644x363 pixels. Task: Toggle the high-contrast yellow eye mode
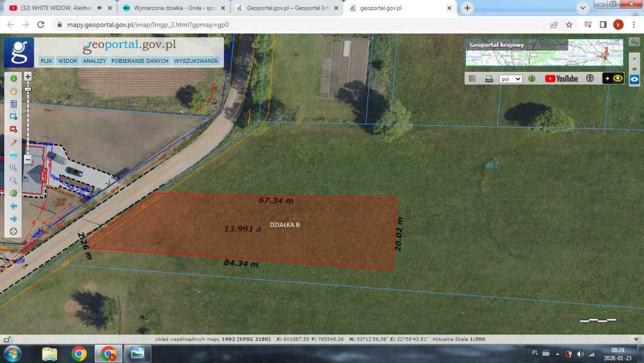pos(613,78)
